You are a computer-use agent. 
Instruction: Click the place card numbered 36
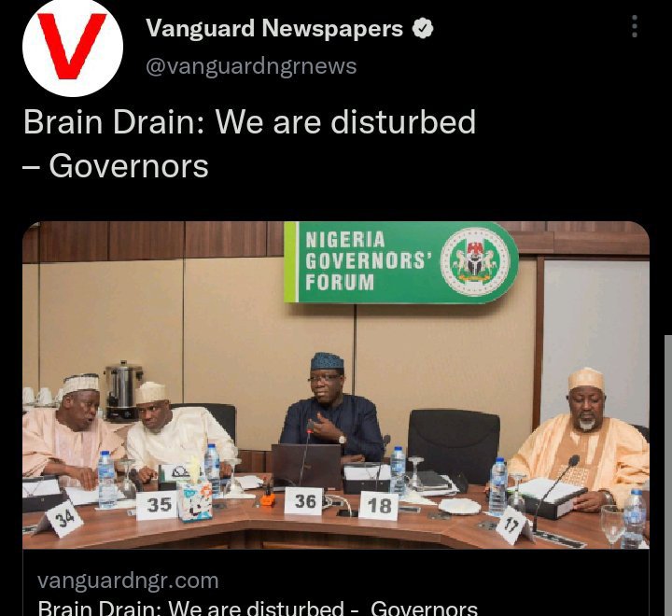tap(304, 500)
